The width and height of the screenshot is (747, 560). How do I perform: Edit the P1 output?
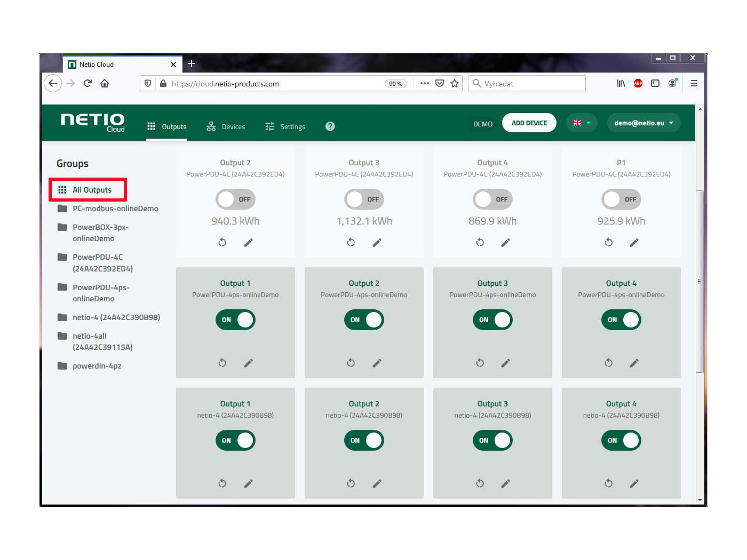click(x=634, y=243)
